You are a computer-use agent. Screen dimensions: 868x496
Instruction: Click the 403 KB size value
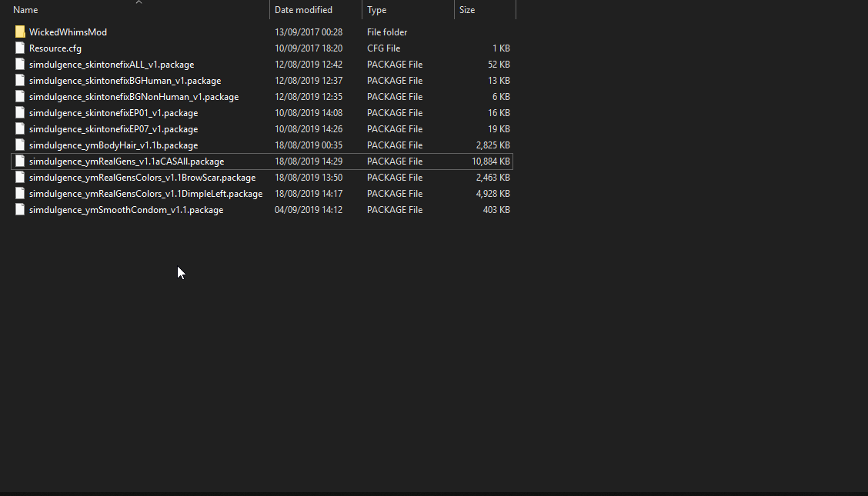coord(496,210)
